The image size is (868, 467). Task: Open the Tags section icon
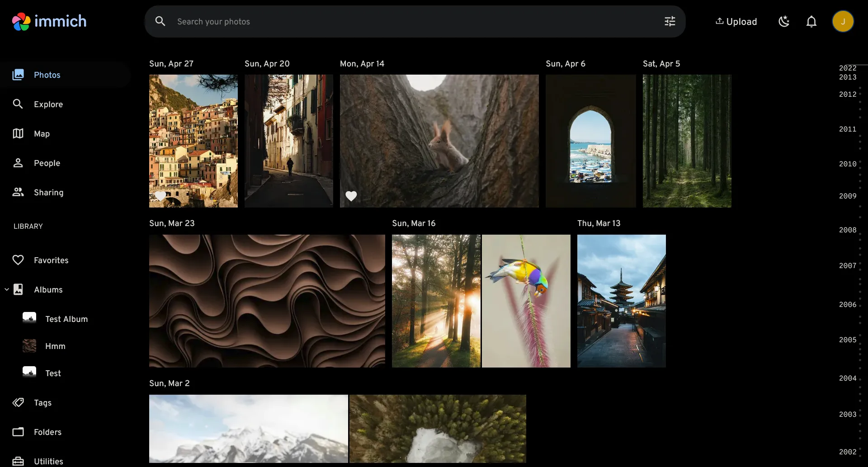[x=18, y=402]
